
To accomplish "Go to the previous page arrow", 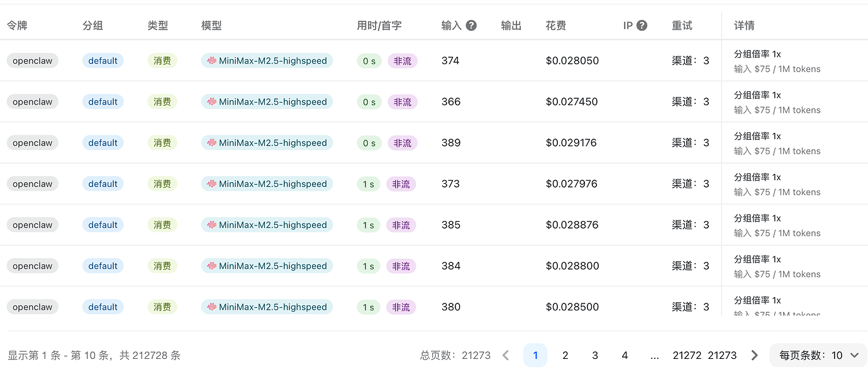I will point(506,355).
